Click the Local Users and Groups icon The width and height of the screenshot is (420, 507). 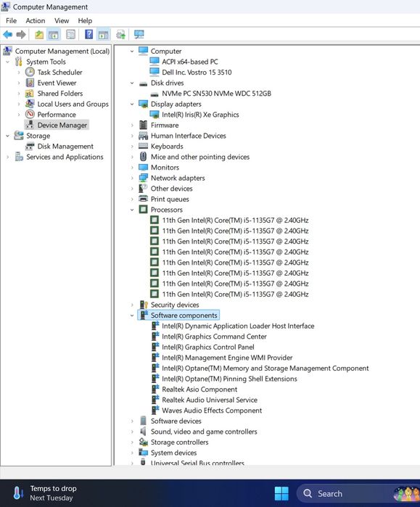click(x=30, y=104)
